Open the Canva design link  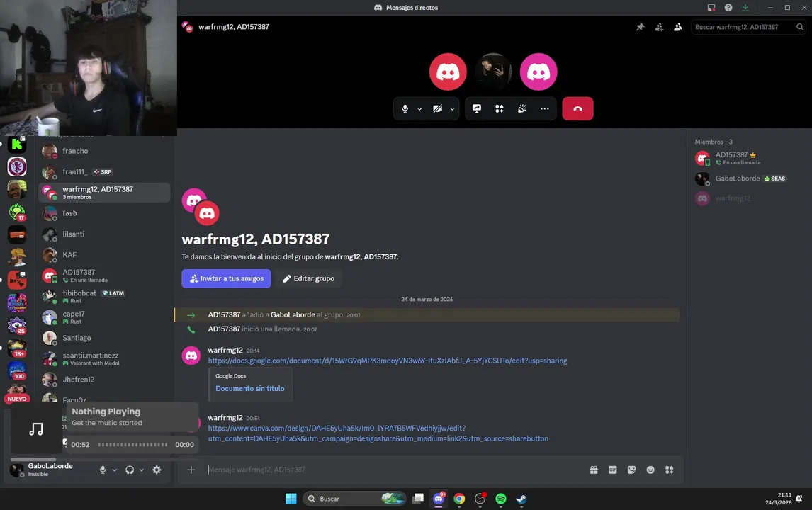click(x=378, y=433)
